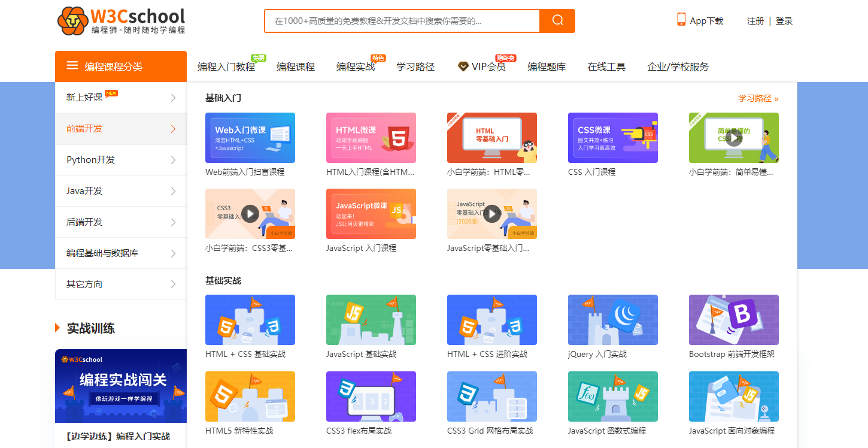
Task: Open the 企业/学校服务 nav item
Action: 678,66
